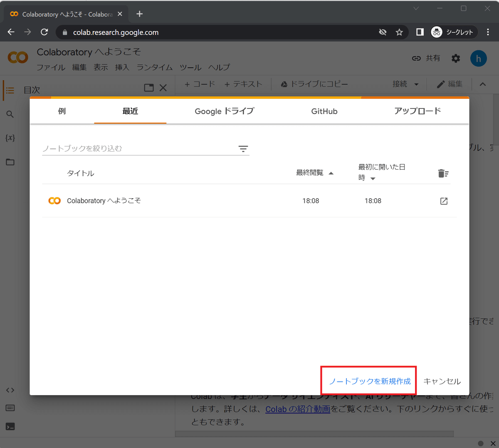
Task: Open the 表示 menu
Action: coord(101,67)
